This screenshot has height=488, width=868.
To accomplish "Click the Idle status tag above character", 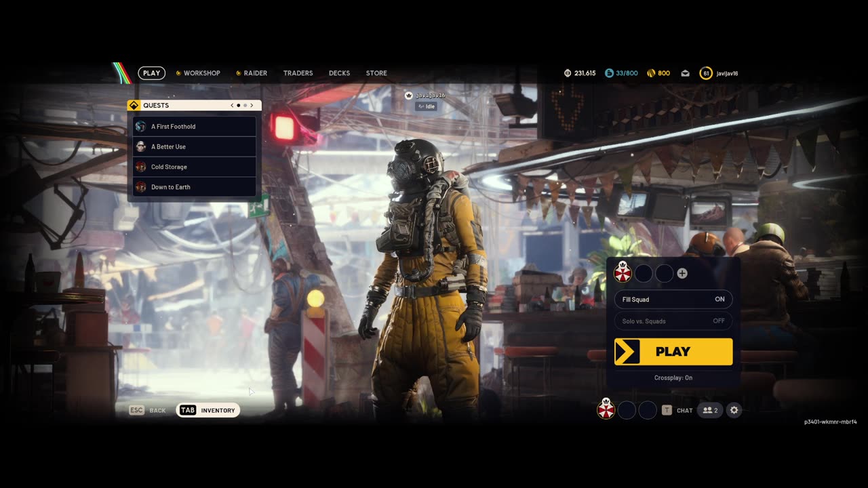I will 427,106.
